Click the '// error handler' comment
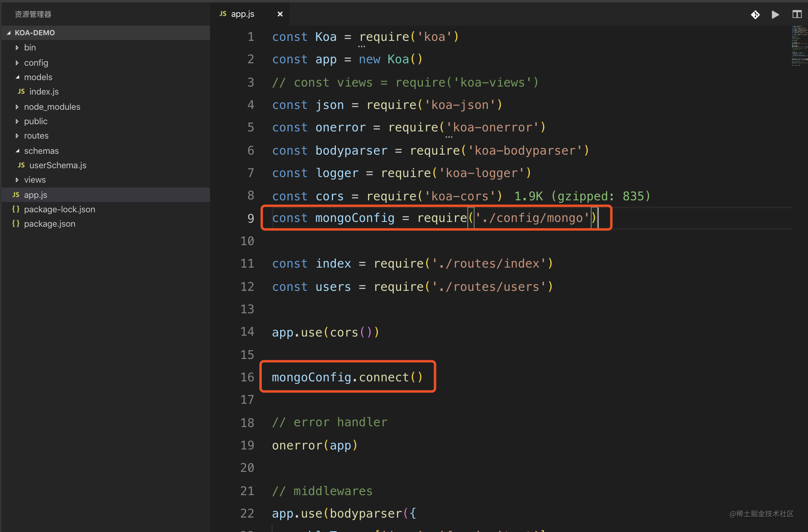Screen dimensions: 808x532 (330, 422)
